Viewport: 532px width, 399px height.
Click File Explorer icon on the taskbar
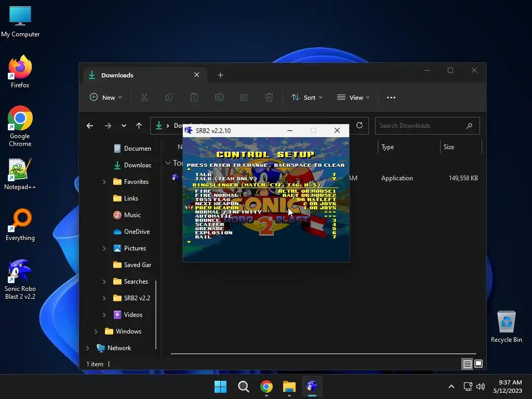[x=289, y=387]
